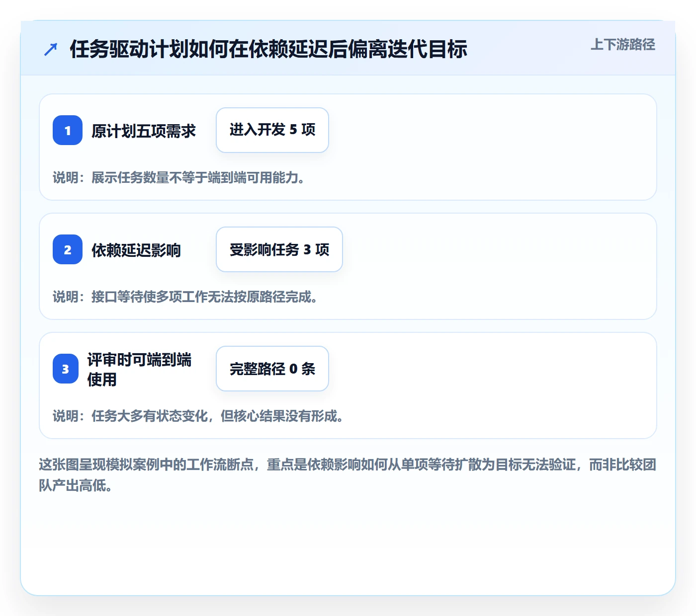Click step number 2 badge
The width and height of the screenshot is (696, 616).
pyautogui.click(x=68, y=249)
